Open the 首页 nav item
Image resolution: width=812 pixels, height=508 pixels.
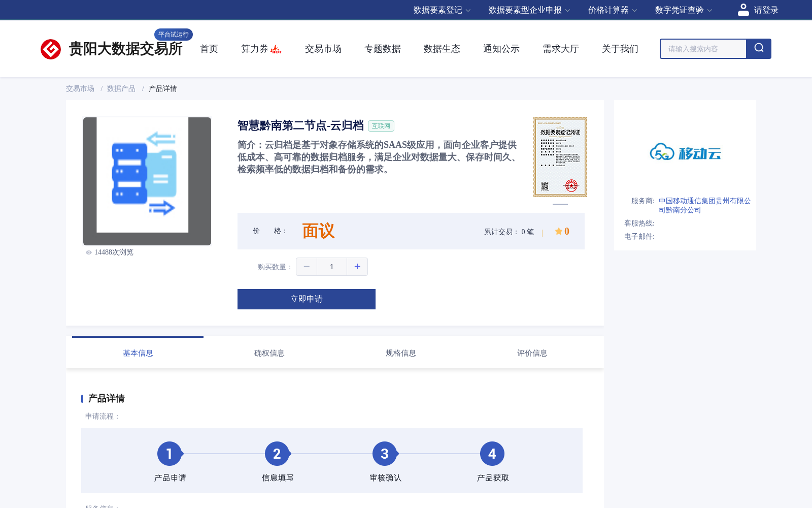(209, 49)
